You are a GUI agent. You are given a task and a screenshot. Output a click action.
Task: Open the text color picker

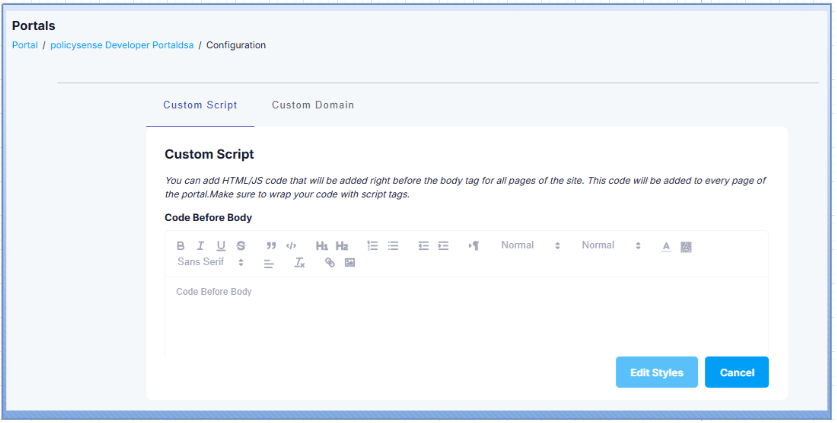[666, 246]
